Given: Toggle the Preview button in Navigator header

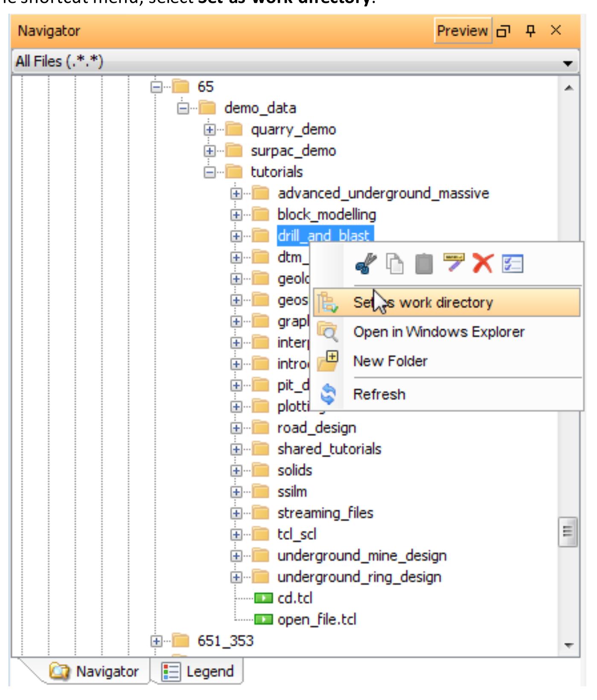Looking at the screenshot, I should click(x=462, y=31).
